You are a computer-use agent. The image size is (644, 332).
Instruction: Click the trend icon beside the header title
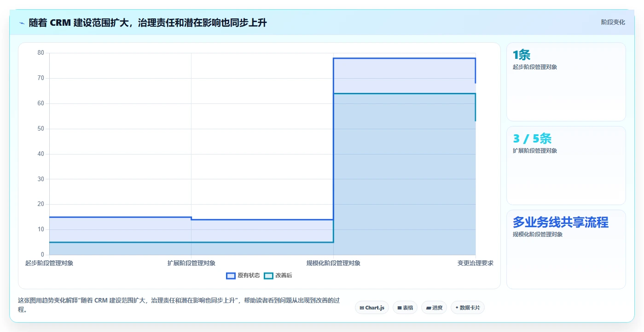pyautogui.click(x=22, y=23)
